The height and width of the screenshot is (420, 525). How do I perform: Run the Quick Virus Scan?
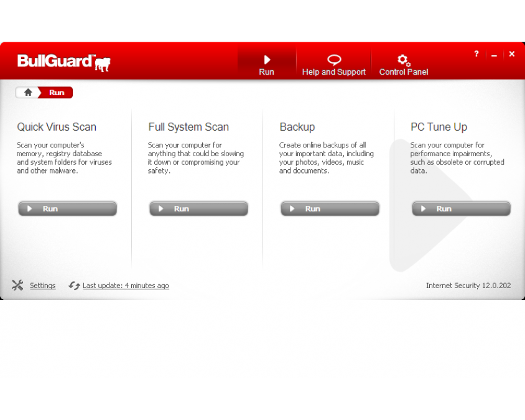(x=68, y=208)
